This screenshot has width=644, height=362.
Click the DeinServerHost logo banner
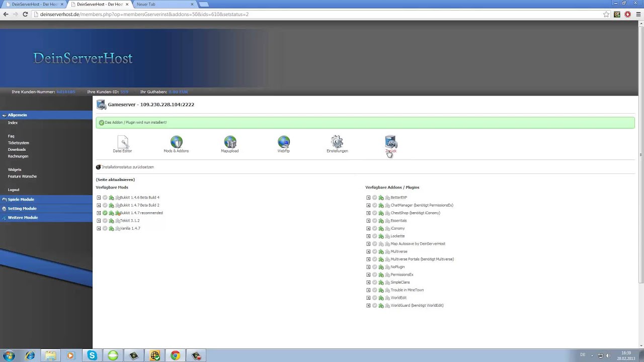point(83,58)
